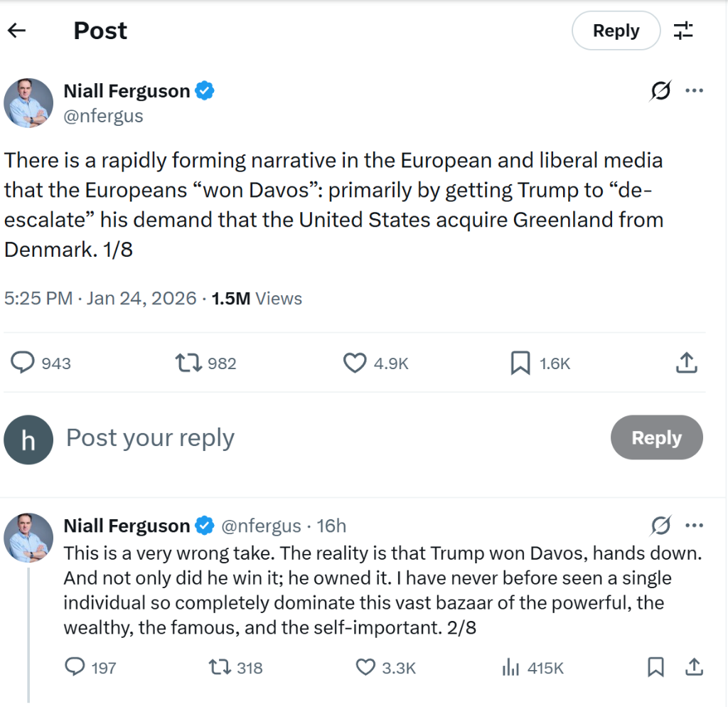Reply to the 2/8 post with 197 comments

point(75,668)
